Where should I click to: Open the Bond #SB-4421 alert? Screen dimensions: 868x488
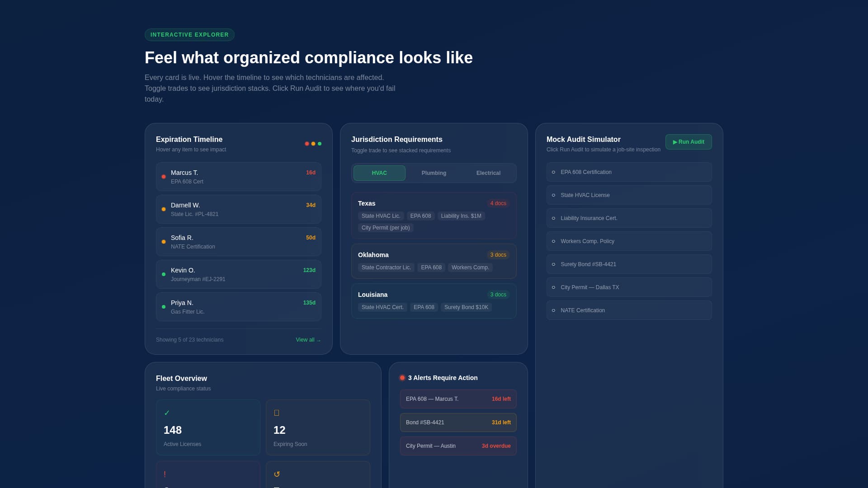[458, 422]
